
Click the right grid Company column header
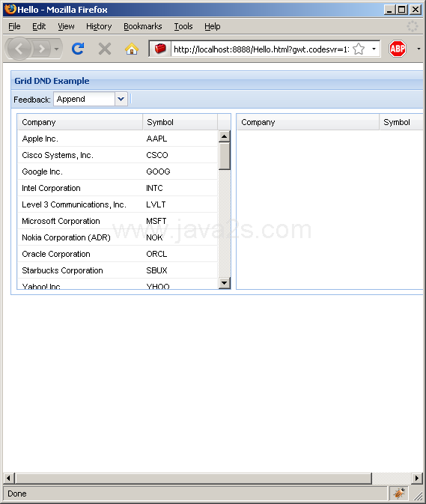click(308, 122)
